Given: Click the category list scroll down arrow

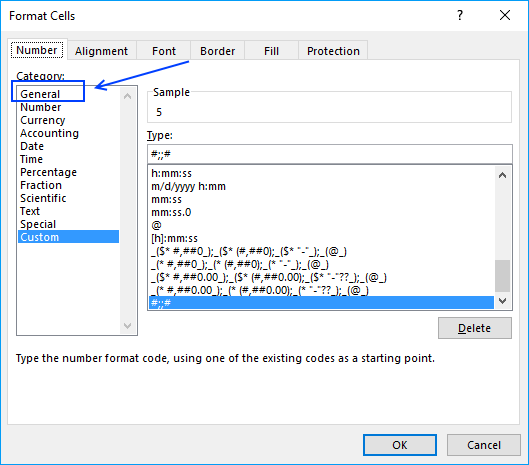Looking at the screenshot, I should (128, 326).
